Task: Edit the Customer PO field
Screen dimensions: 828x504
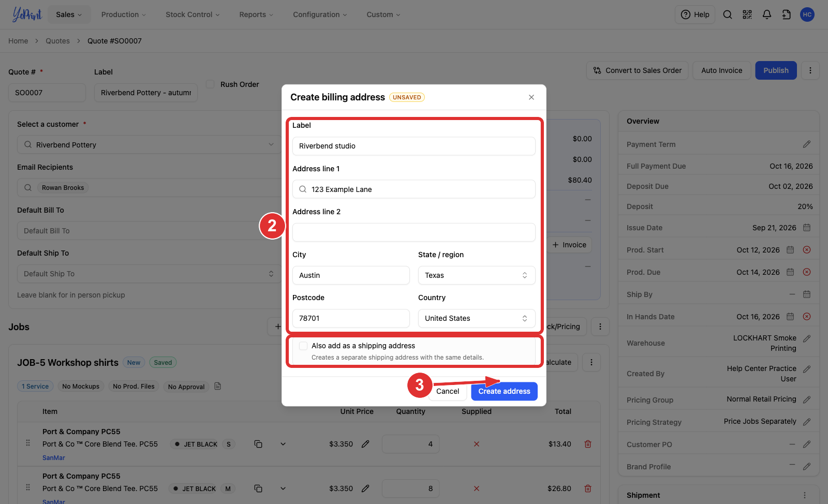Action: (807, 444)
